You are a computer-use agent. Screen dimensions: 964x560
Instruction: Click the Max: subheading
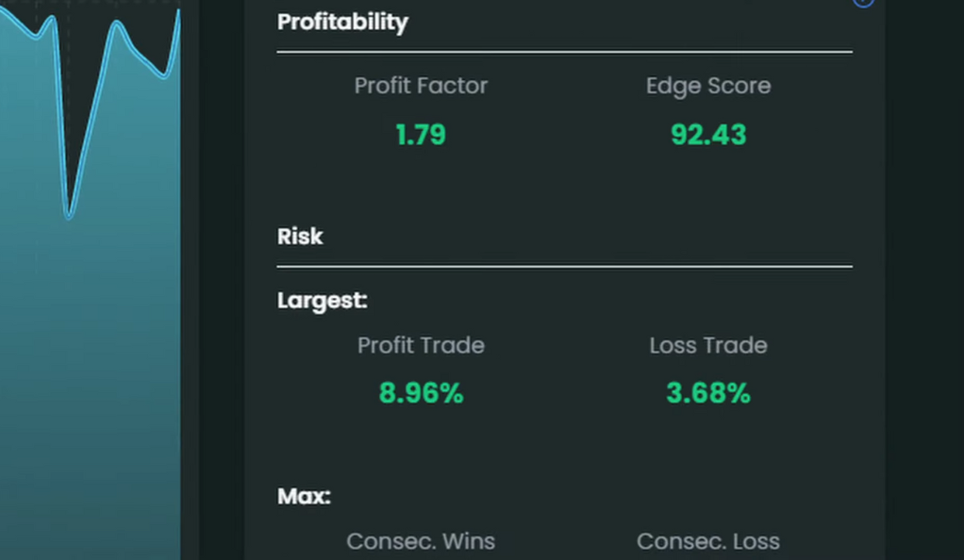304,496
